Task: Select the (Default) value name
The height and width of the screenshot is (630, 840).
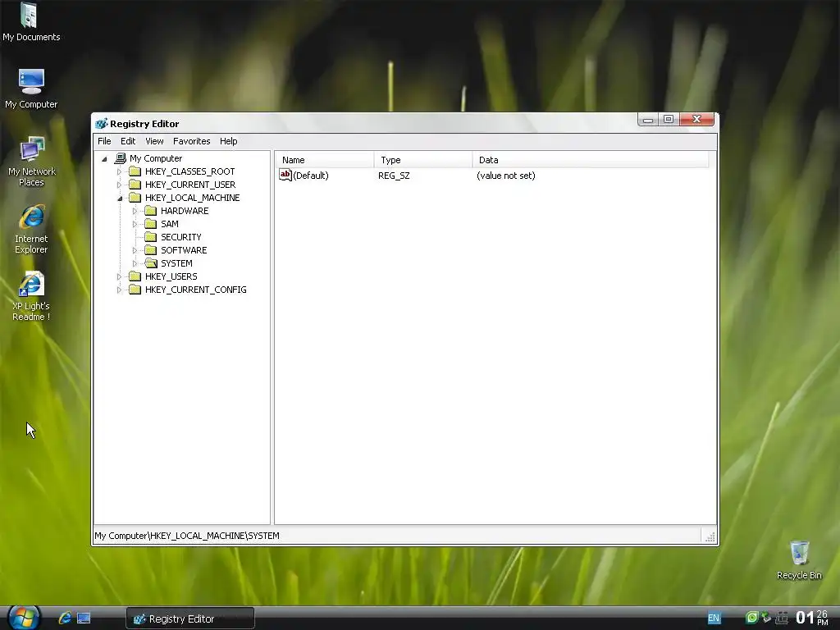Action: [x=311, y=176]
